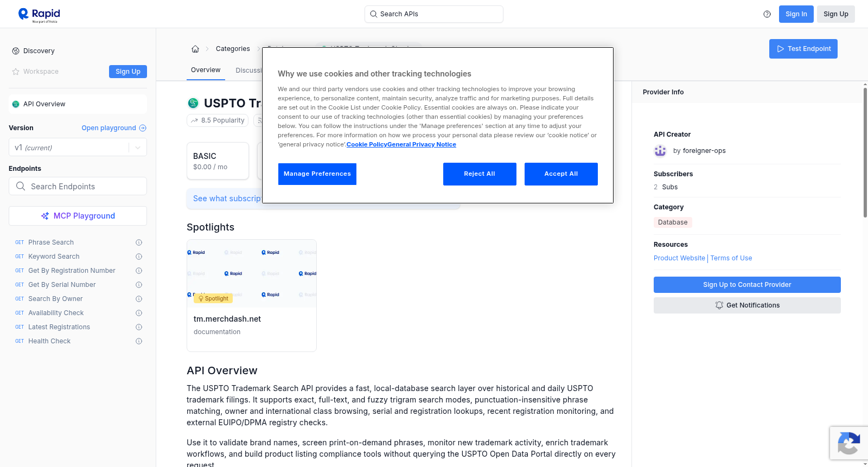The width and height of the screenshot is (868, 467).
Task: Focus the Search Endpoints field
Action: [78, 187]
